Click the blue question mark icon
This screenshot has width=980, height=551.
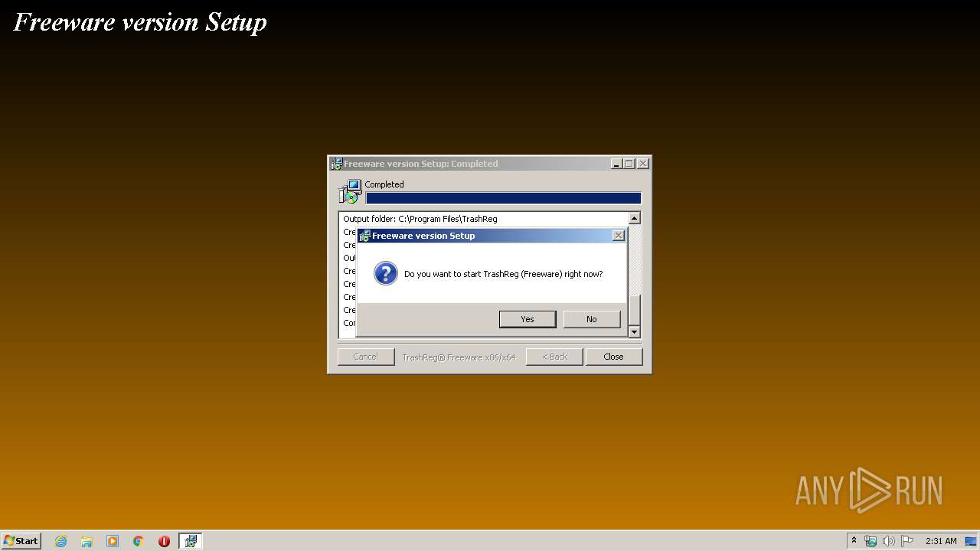386,273
